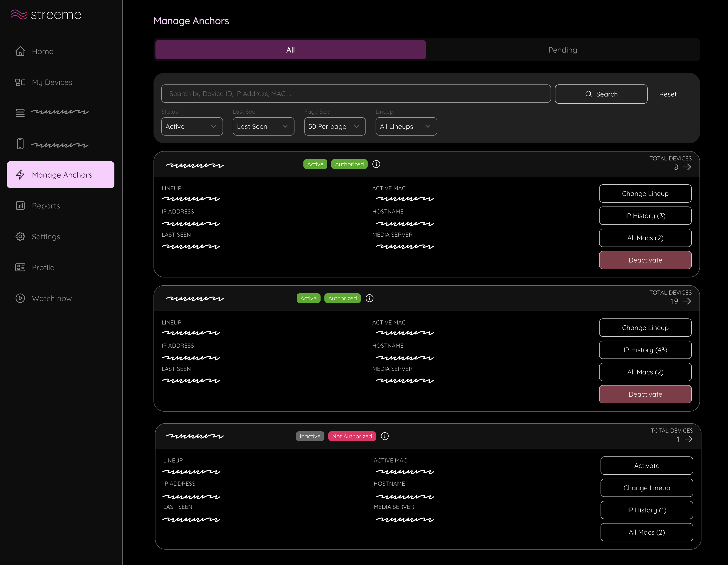Image resolution: width=728 pixels, height=565 pixels.
Task: Open All Macs (2) on 19-device anchor
Action: point(645,372)
